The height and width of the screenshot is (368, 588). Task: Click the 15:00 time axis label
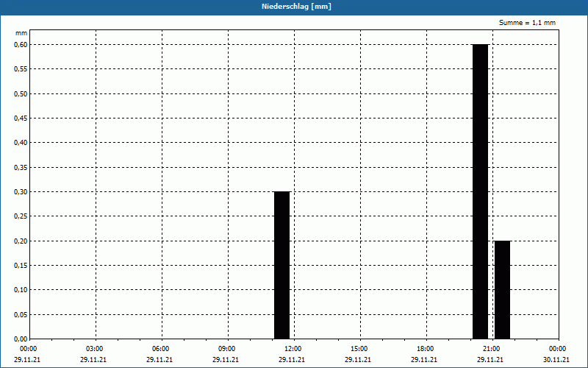(x=359, y=349)
